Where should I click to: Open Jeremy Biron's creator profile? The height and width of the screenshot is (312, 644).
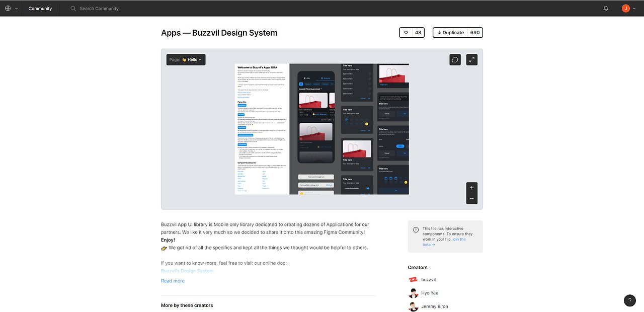tap(435, 306)
